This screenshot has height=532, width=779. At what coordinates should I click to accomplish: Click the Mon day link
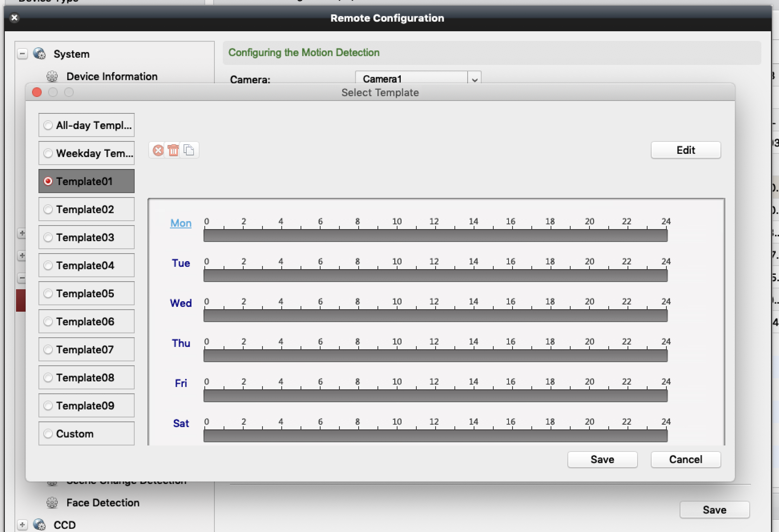(x=180, y=223)
